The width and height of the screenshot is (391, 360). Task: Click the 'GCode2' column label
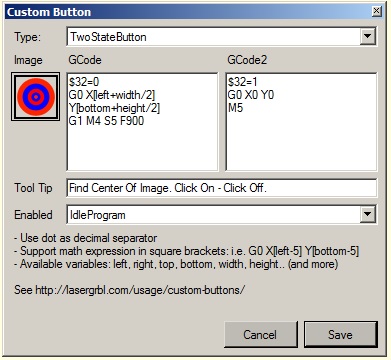(x=247, y=60)
